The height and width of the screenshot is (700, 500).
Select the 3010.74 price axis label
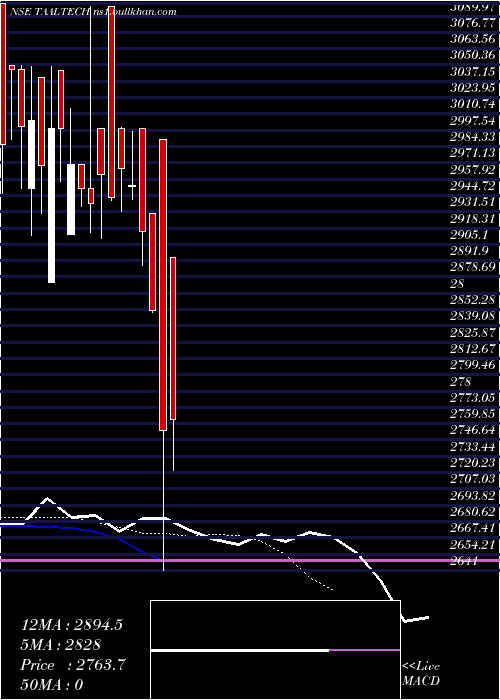coord(472,104)
